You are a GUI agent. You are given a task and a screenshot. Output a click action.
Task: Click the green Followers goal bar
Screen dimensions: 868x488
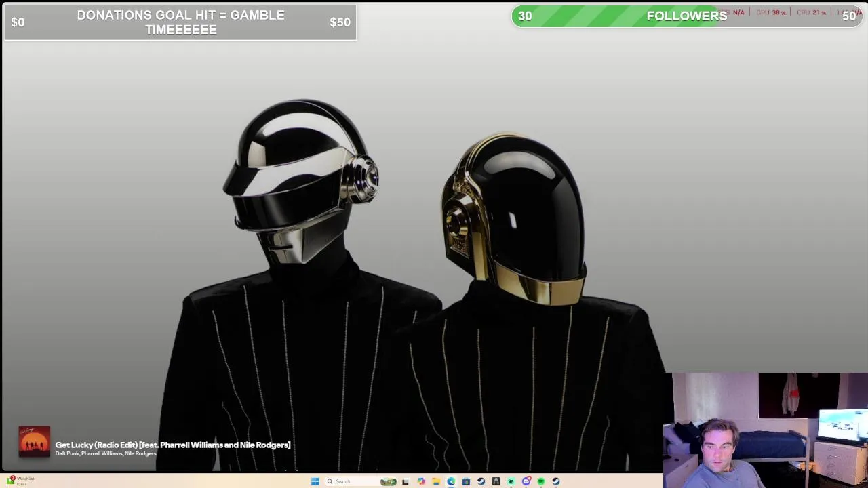pyautogui.click(x=686, y=16)
